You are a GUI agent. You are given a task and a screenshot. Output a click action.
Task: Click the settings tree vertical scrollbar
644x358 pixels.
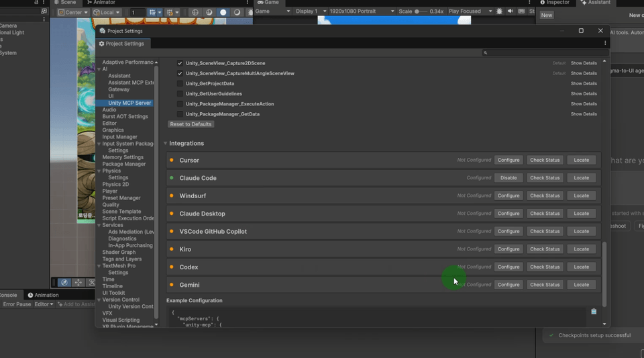tap(156, 192)
